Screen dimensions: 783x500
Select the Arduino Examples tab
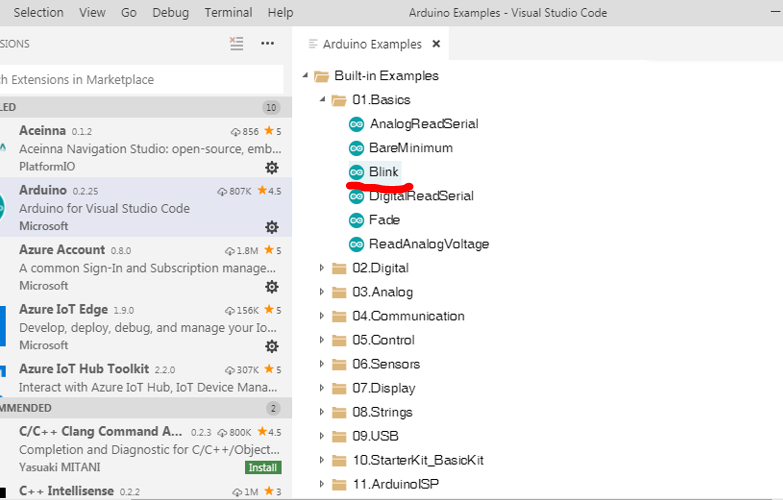tap(372, 44)
